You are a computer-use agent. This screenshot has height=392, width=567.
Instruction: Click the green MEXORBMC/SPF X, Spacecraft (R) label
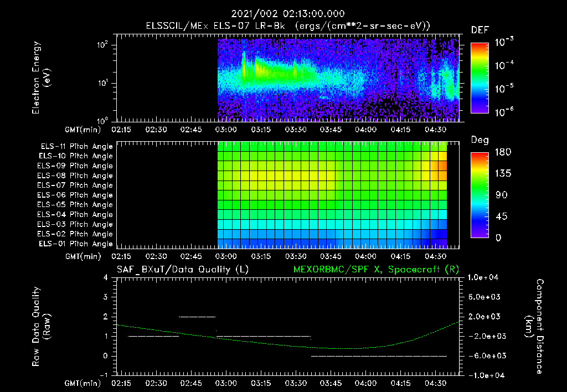[x=376, y=270]
